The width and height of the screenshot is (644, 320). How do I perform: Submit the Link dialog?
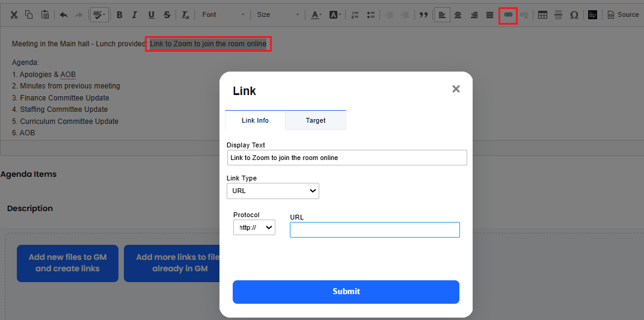[x=346, y=292]
